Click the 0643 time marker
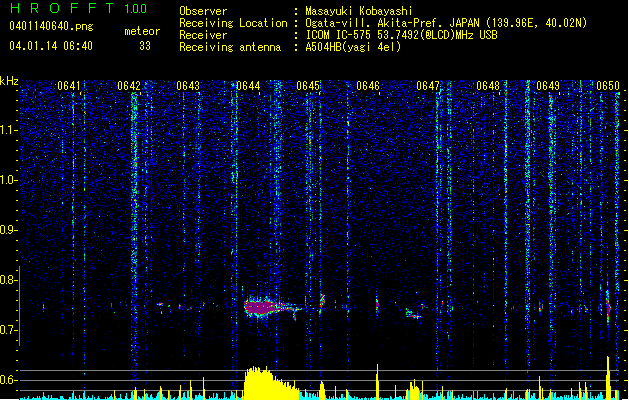The width and height of the screenshot is (629, 400). [x=188, y=86]
